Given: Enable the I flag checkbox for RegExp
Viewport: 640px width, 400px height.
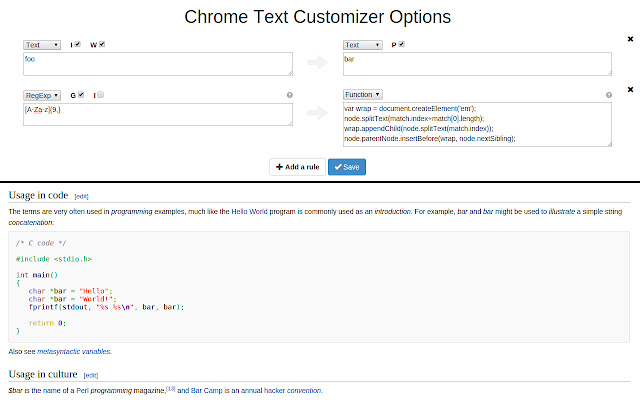Looking at the screenshot, I should [101, 95].
